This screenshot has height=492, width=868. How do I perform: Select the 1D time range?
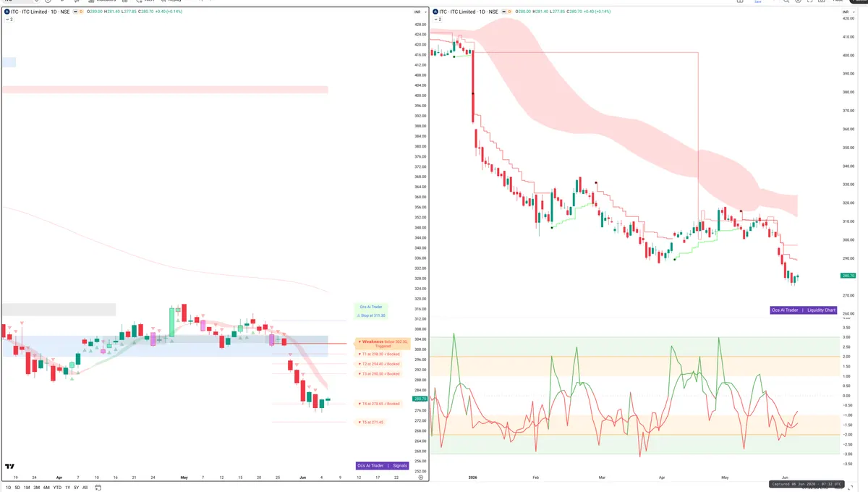[9, 488]
